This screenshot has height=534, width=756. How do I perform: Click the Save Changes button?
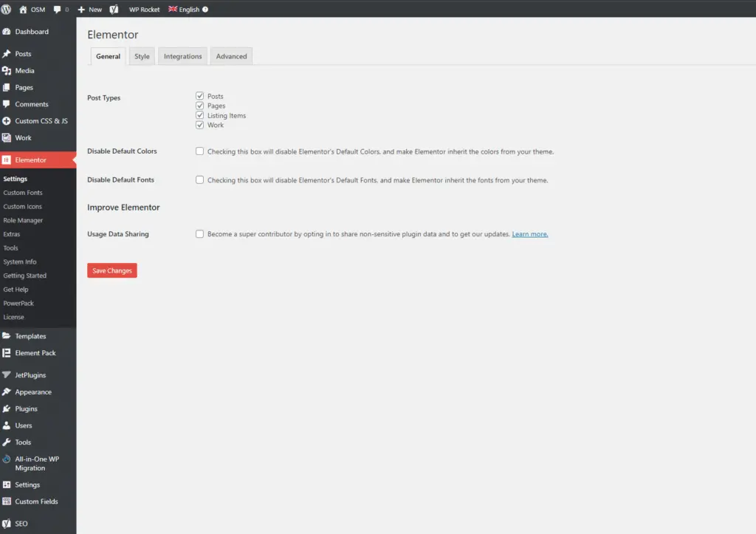112,270
